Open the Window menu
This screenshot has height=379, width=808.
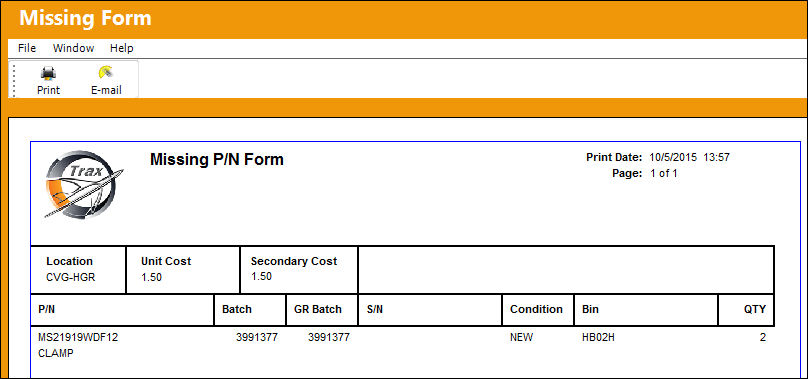(x=73, y=48)
